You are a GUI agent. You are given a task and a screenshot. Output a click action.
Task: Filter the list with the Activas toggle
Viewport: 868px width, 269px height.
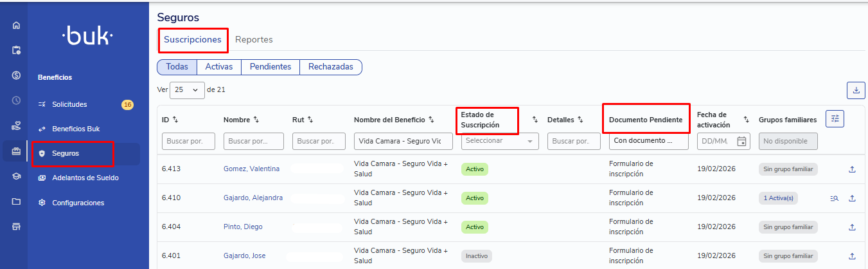coord(218,67)
